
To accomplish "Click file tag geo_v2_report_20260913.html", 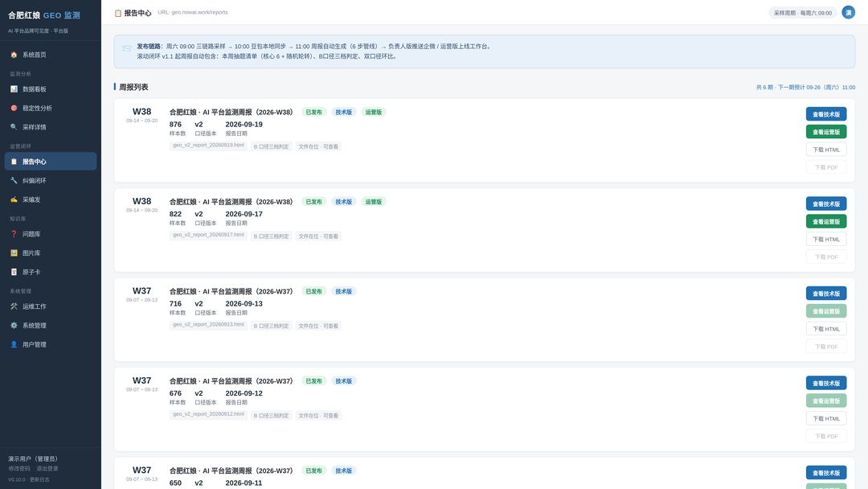I will 208,325.
